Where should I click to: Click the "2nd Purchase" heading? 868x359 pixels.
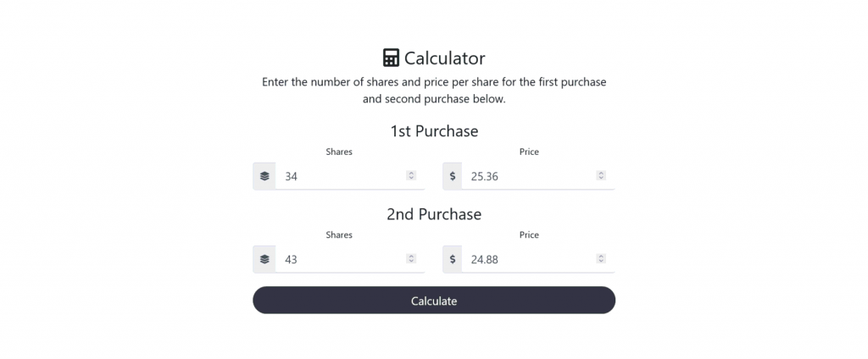tap(434, 214)
